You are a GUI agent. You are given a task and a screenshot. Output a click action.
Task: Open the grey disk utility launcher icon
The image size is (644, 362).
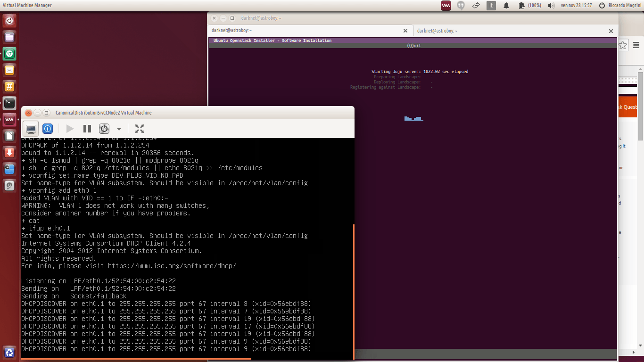9,186
